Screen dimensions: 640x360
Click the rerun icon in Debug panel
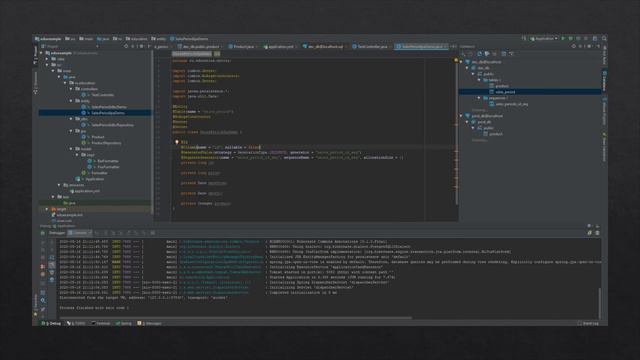(x=42, y=233)
